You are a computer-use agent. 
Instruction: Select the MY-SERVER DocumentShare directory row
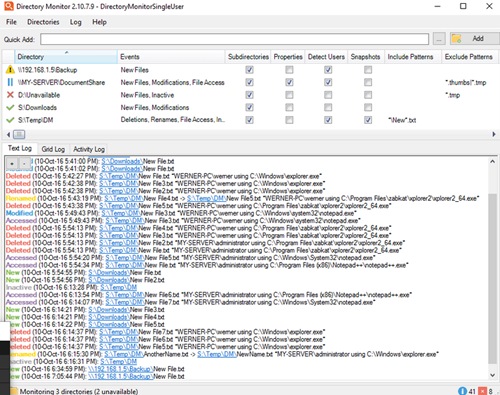250,82
